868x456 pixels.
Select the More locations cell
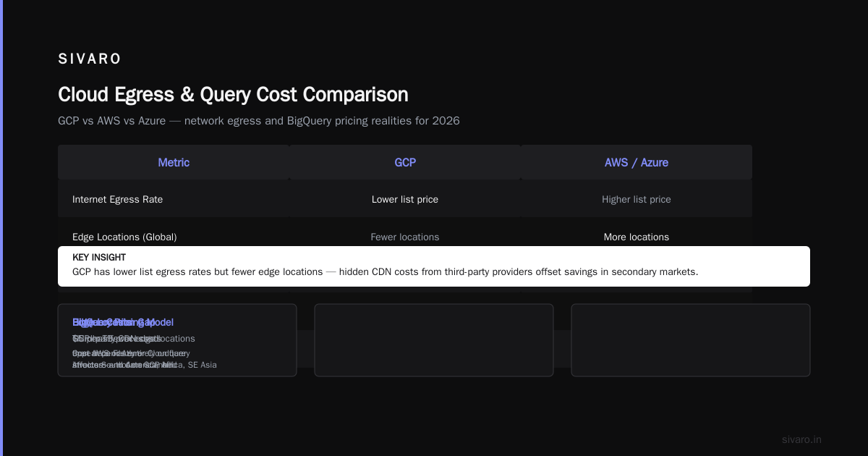pos(637,237)
